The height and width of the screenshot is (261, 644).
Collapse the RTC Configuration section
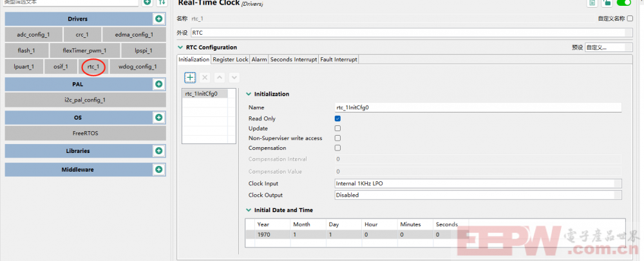pyautogui.click(x=180, y=48)
